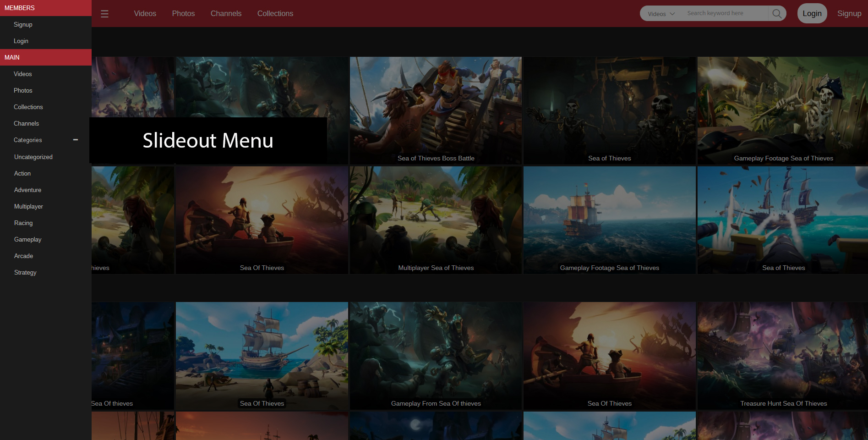This screenshot has width=868, height=440.
Task: Open the skeleton crew Sea of Thieves thumbnail
Action: (x=610, y=110)
